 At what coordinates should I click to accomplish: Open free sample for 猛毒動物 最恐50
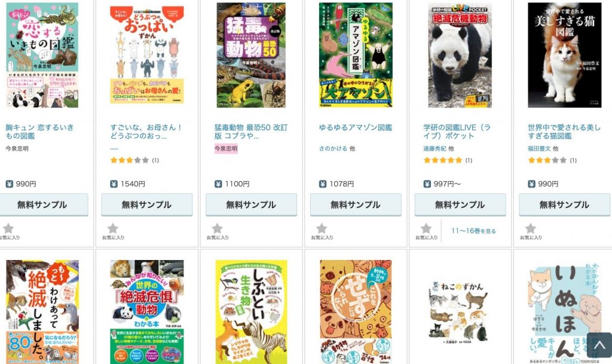point(251,205)
